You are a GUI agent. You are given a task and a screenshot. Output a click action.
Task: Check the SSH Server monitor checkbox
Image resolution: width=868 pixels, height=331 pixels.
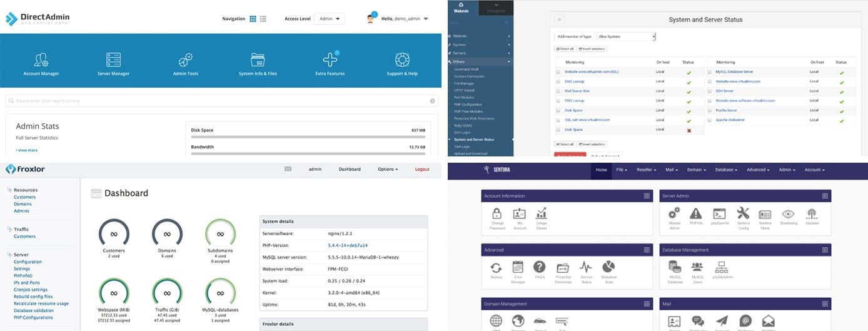click(710, 91)
